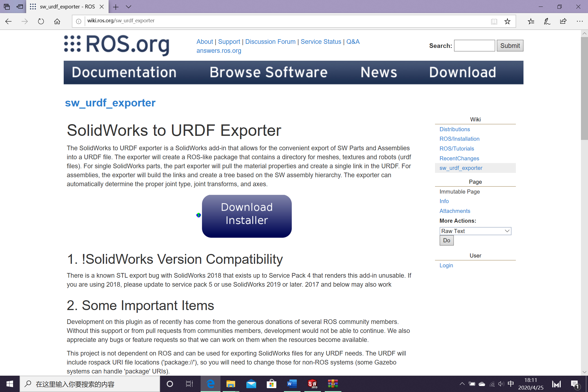Click the share page icon
This screenshot has height=392, width=588.
pos(563,21)
